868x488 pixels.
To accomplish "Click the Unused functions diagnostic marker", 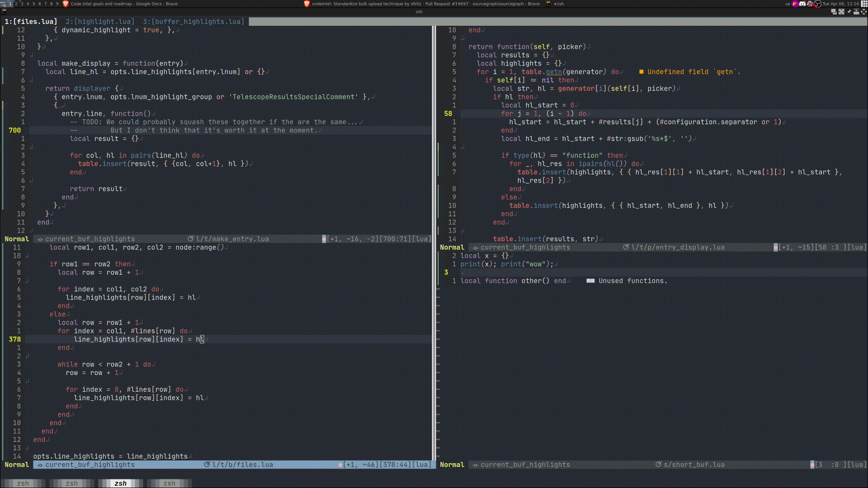I will pos(590,281).
